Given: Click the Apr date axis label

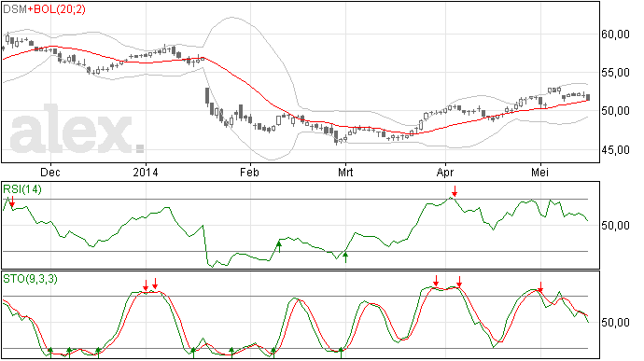Looking at the screenshot, I should click(445, 173).
